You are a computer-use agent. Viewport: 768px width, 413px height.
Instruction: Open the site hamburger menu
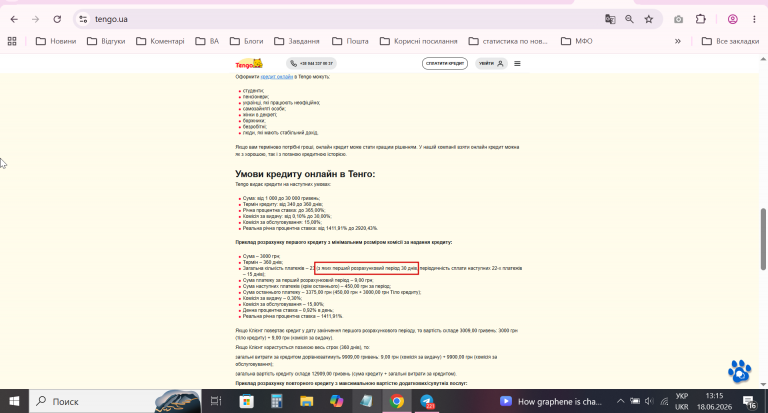[517, 64]
